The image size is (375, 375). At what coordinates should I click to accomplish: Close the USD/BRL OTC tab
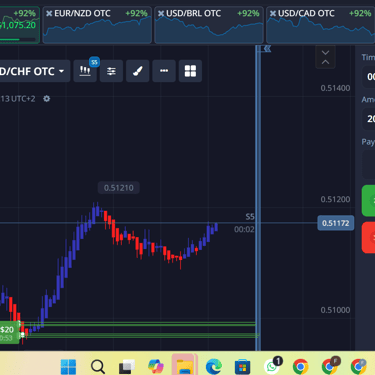[x=161, y=13]
